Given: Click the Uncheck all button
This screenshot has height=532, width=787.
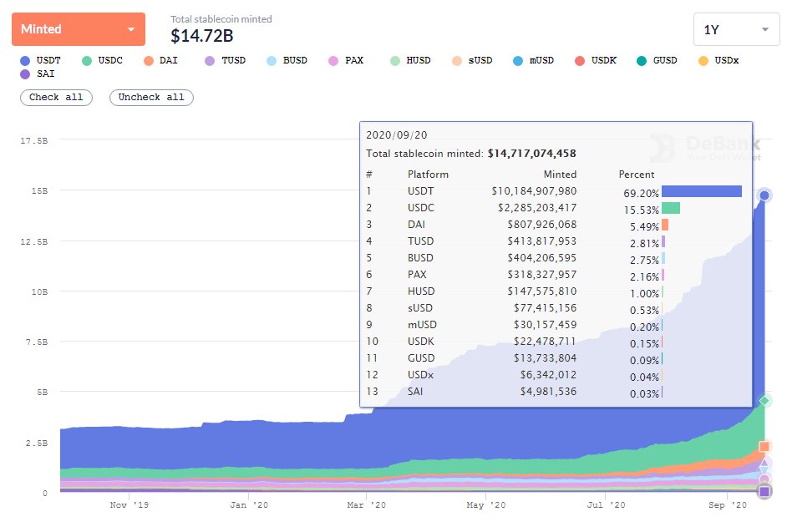Looking at the screenshot, I should click(151, 98).
